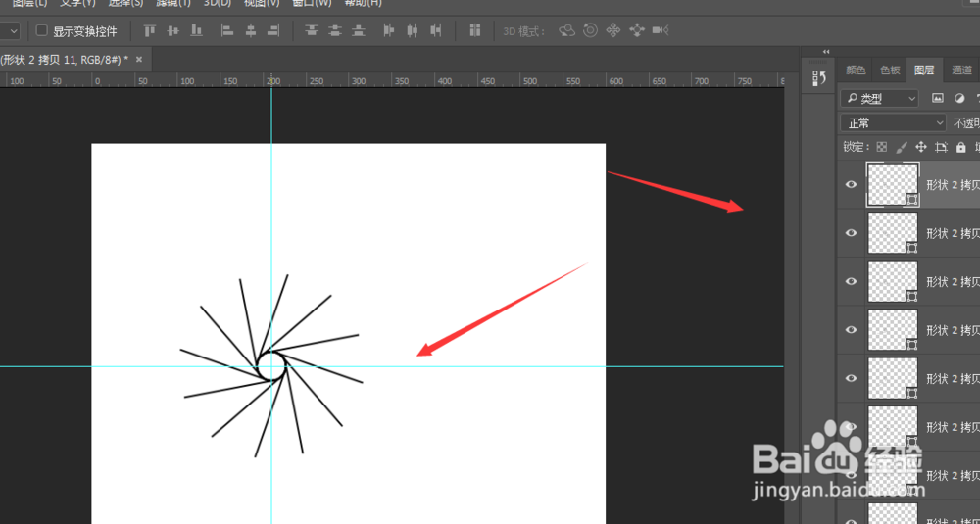Click the Auto-Align Layers icon

[x=474, y=30]
